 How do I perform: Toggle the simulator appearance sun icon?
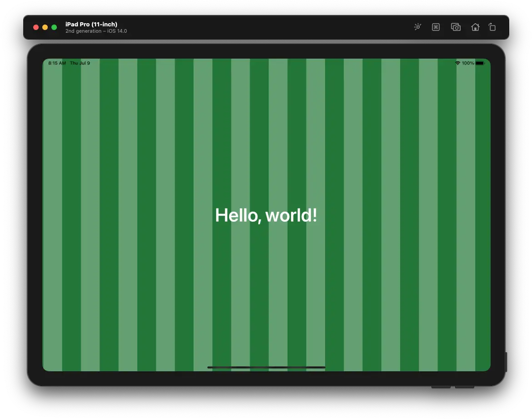tap(417, 27)
